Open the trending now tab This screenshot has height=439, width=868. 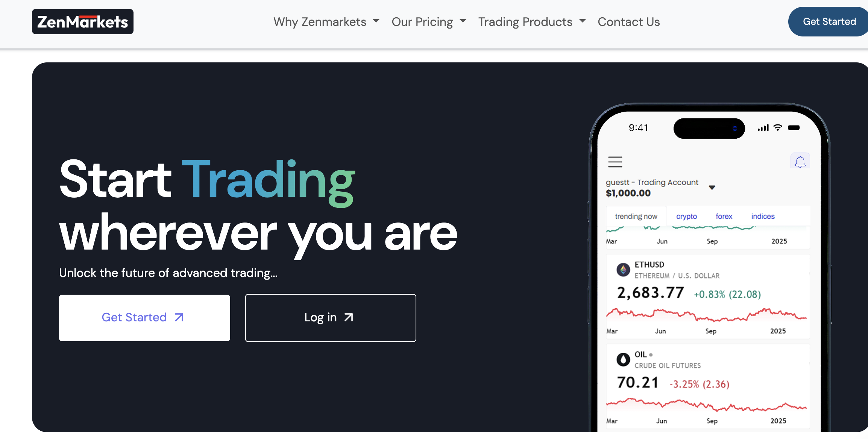(636, 216)
